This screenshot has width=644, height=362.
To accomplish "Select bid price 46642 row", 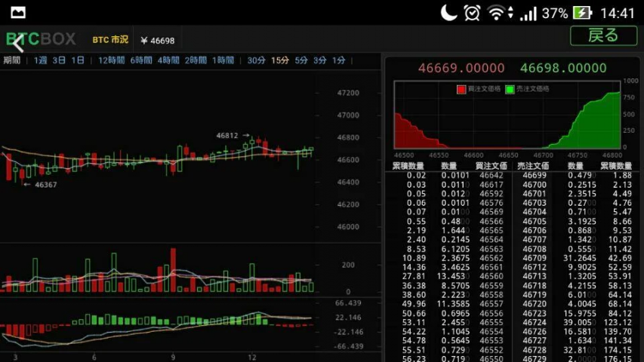I will [491, 175].
